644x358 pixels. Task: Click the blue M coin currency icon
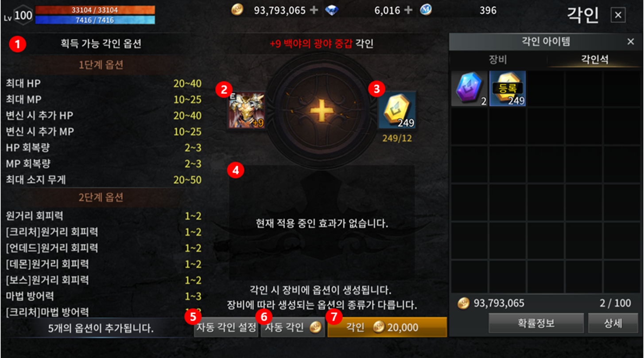(426, 10)
